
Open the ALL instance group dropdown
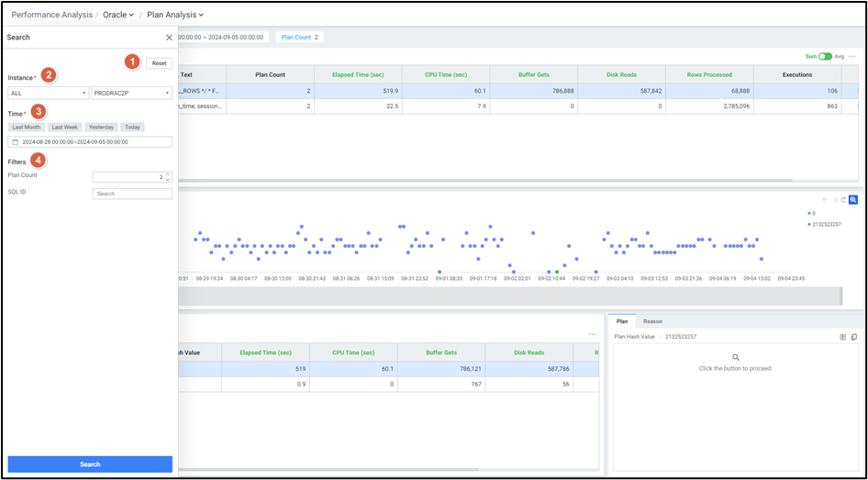click(x=48, y=93)
